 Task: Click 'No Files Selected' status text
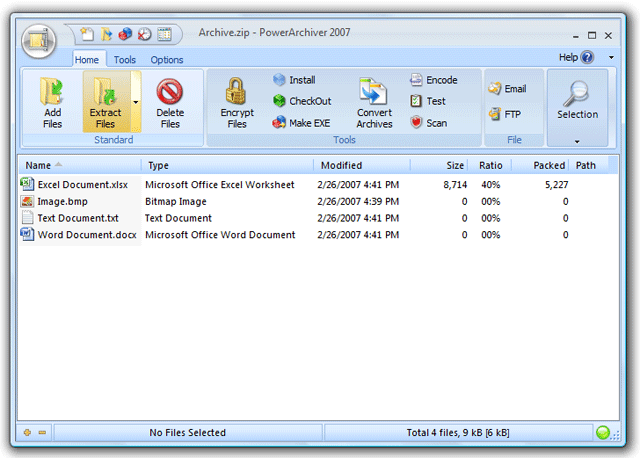(187, 433)
